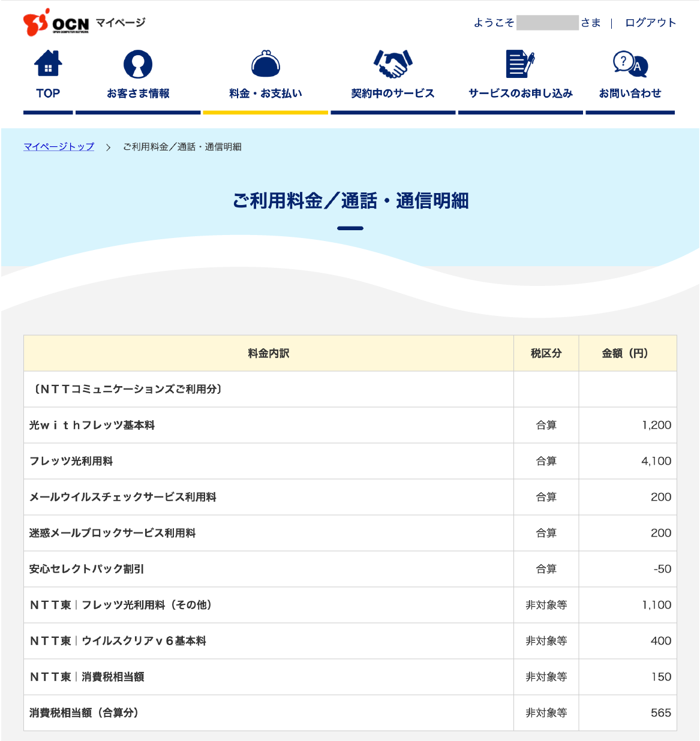Click the amount 150
The width and height of the screenshot is (700, 741).
tap(662, 677)
